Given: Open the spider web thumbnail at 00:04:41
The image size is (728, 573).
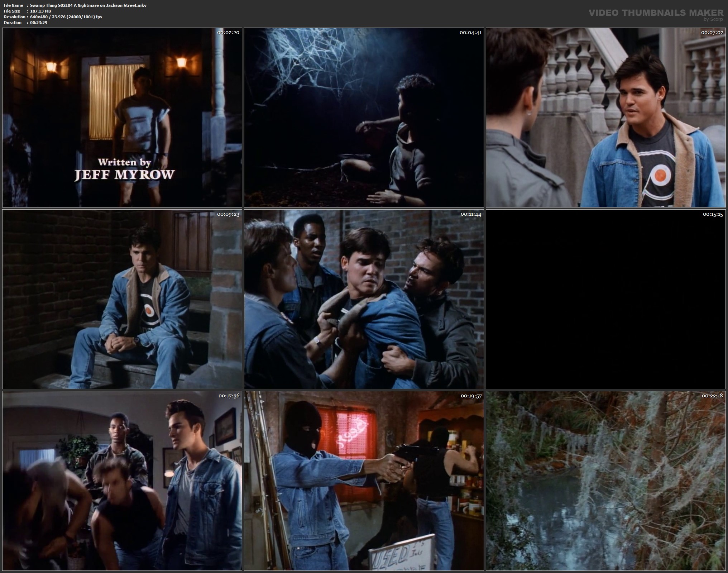Looking at the screenshot, I should pyautogui.click(x=364, y=117).
